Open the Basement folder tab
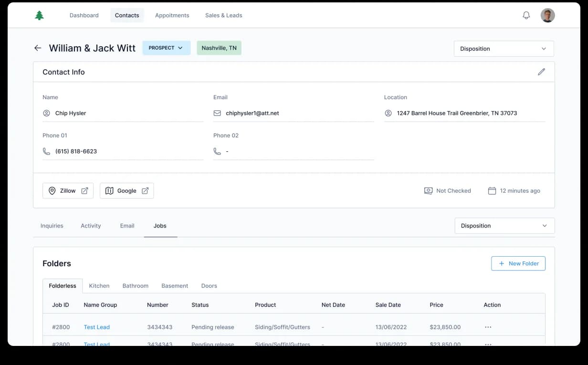Viewport: 588px width, 365px height. coord(175,286)
